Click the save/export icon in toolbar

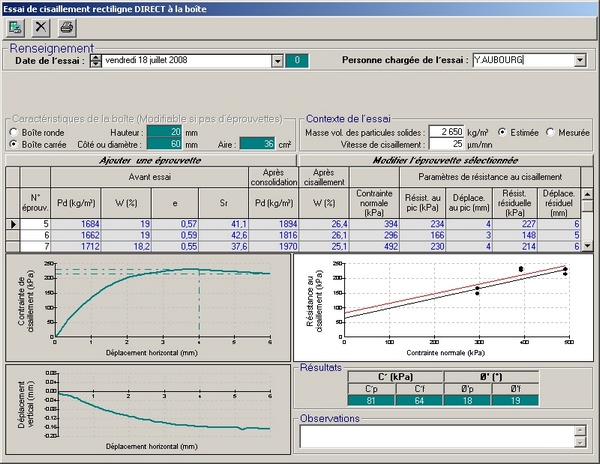(x=18, y=28)
